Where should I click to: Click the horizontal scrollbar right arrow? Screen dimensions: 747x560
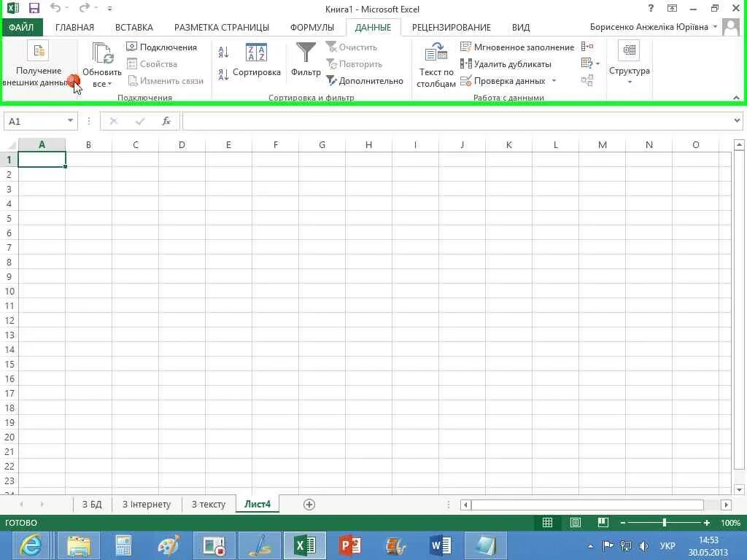726,505
